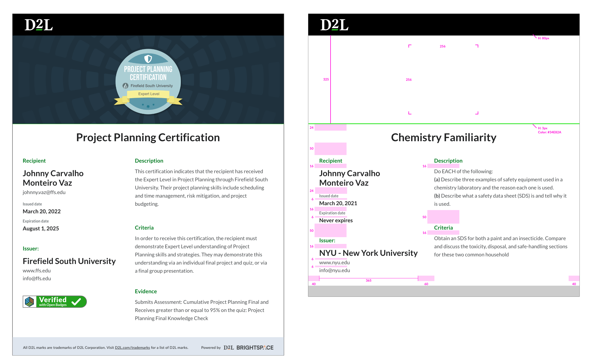The height and width of the screenshot is (364, 599).
Task: Click the johnny.vaz@ffs.edu email address
Action: click(x=44, y=192)
